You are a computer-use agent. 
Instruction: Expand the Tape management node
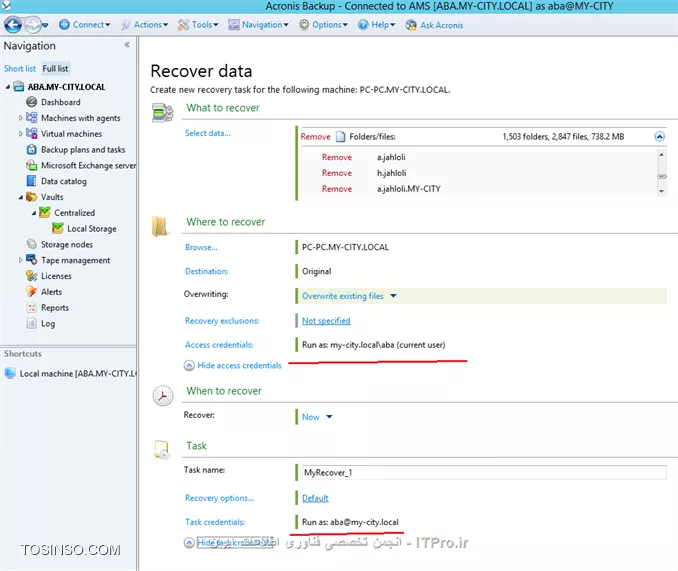20,260
